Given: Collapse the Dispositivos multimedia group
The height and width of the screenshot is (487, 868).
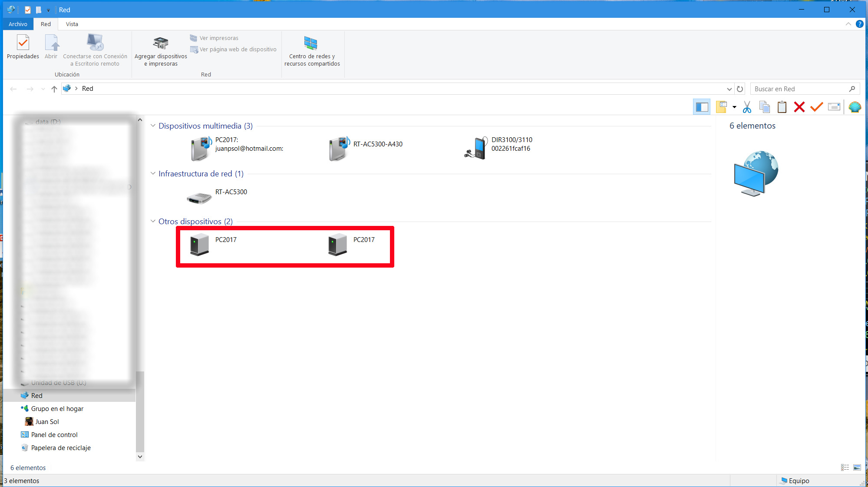Looking at the screenshot, I should 153,126.
